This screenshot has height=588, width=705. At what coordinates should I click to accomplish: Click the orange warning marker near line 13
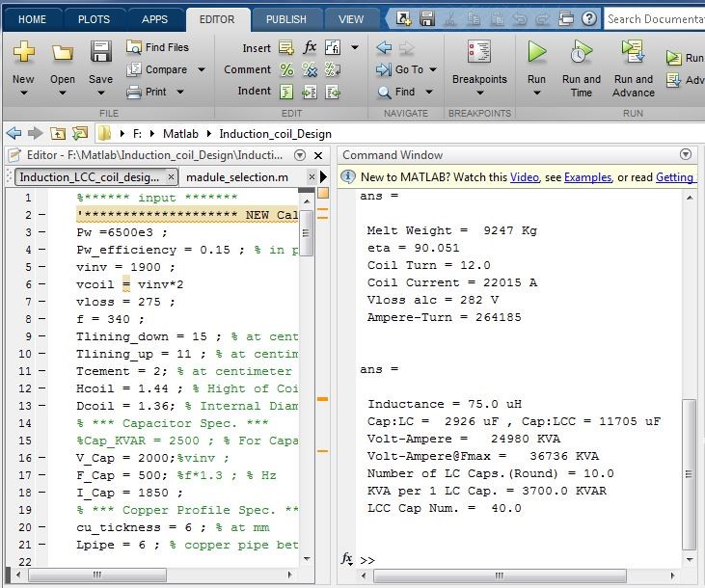(x=322, y=399)
